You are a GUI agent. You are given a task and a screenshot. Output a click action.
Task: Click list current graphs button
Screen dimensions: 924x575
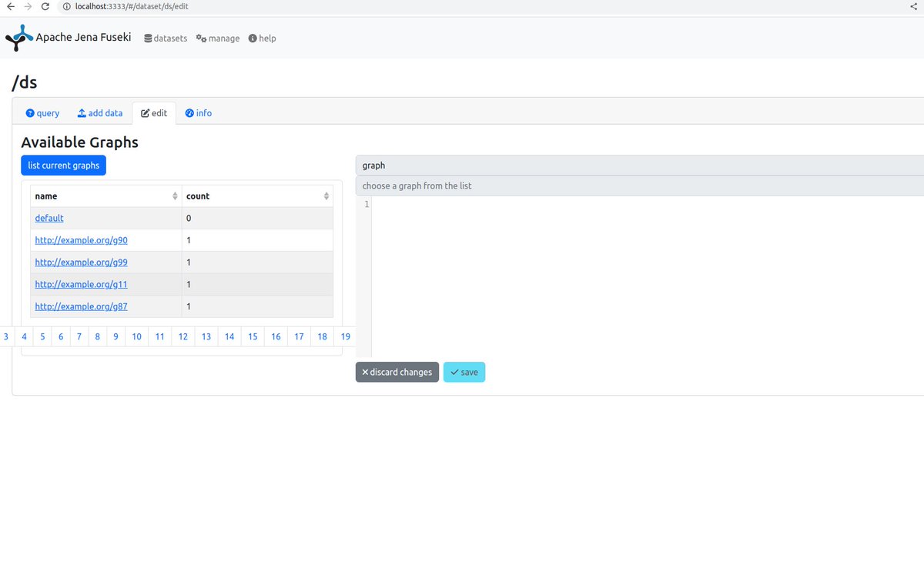coord(63,165)
